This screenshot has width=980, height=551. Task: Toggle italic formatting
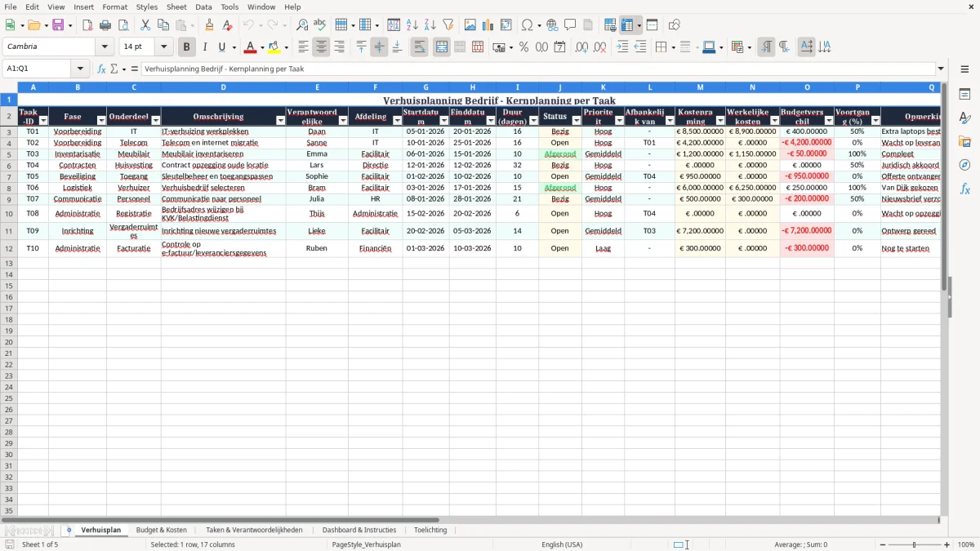(x=204, y=47)
